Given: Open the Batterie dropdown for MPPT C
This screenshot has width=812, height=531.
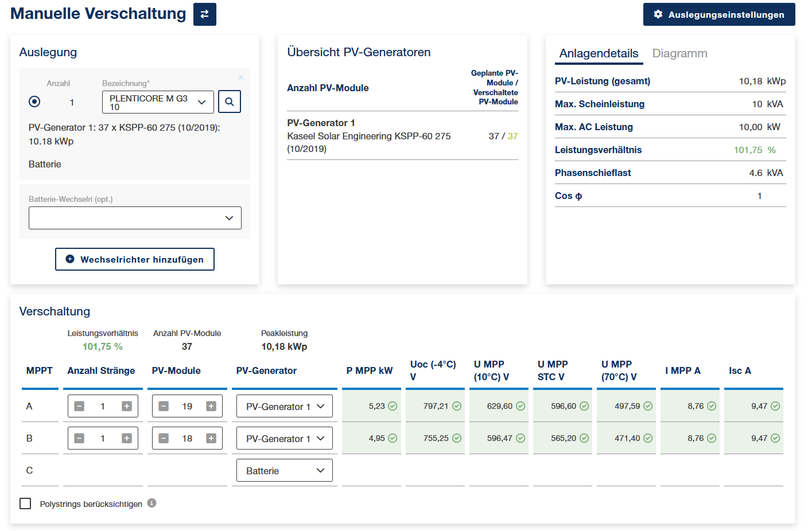Looking at the screenshot, I should 284,470.
